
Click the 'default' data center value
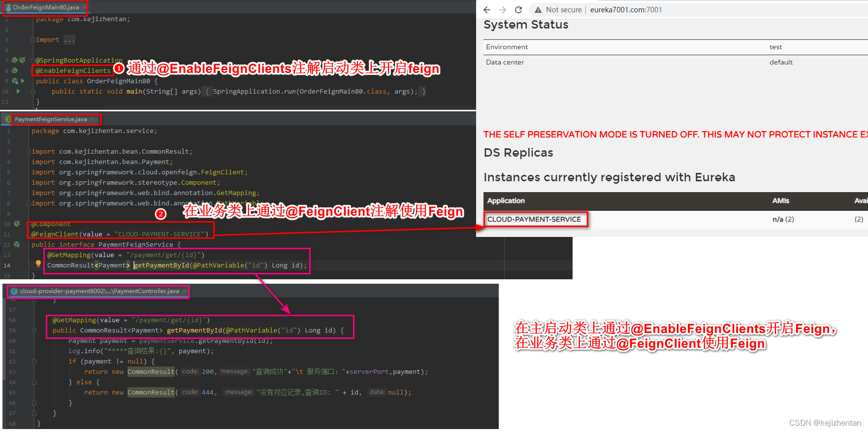[x=781, y=63]
